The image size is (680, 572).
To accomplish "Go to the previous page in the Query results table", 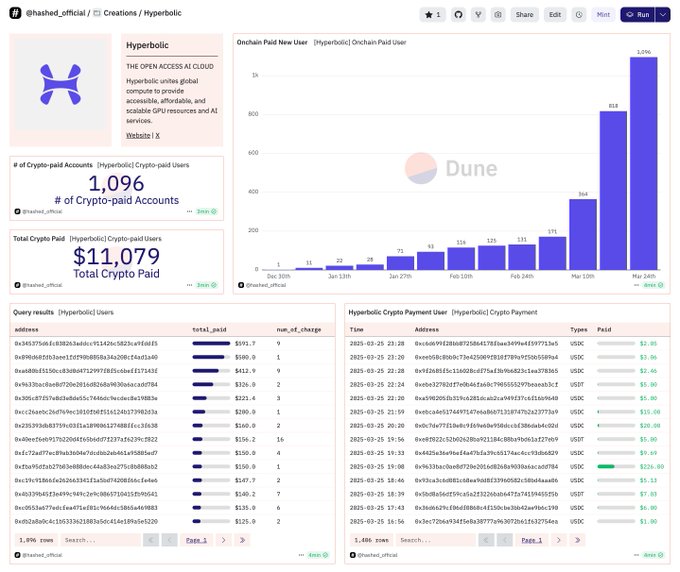I will [x=170, y=540].
